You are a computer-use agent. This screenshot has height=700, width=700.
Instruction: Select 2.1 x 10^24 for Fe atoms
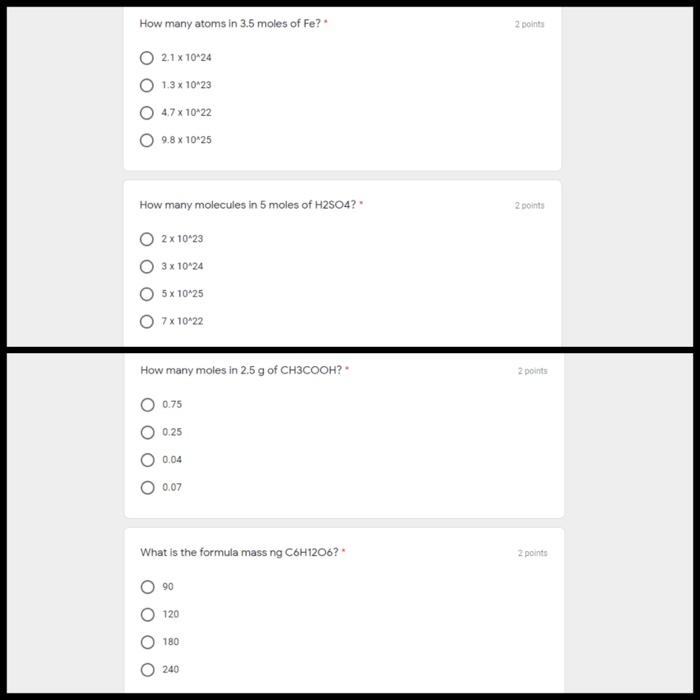146,58
